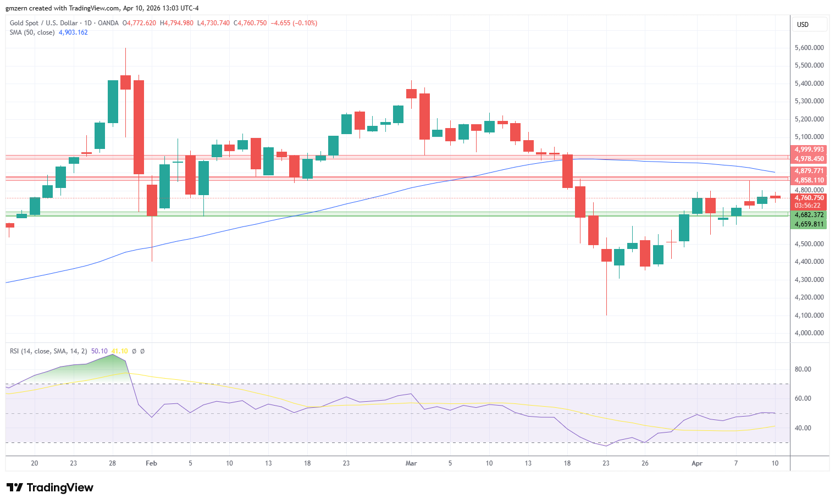Select the 4,999.993 resistance price tag

[x=809, y=149]
